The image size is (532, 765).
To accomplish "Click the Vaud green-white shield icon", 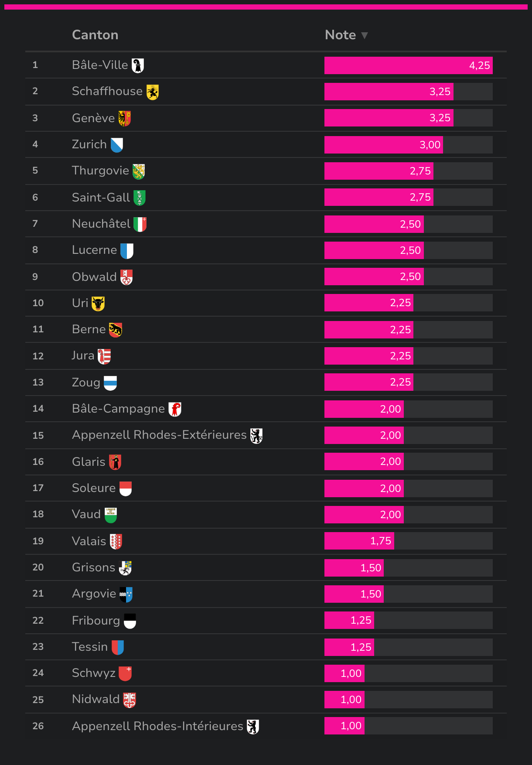I will pyautogui.click(x=111, y=515).
